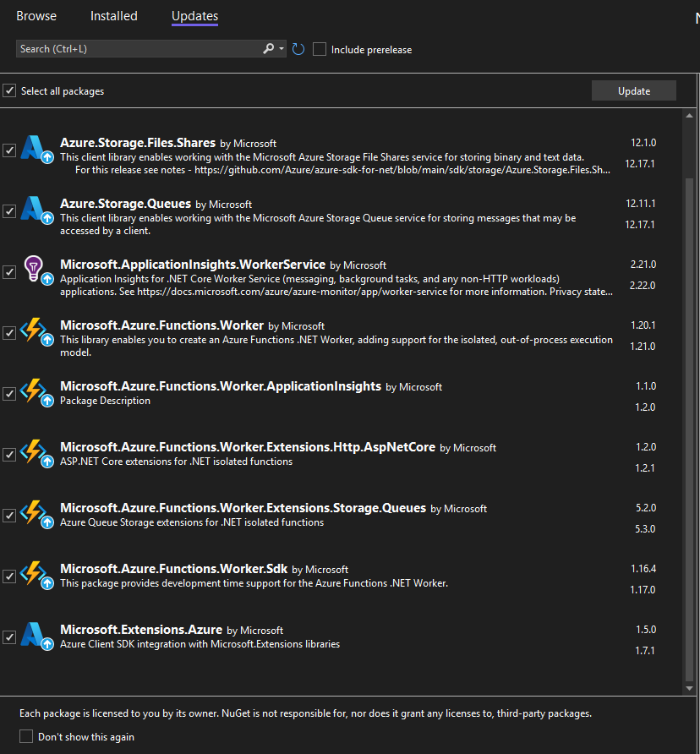The width and height of the screenshot is (700, 754).
Task: Refresh the package list
Action: click(x=298, y=49)
